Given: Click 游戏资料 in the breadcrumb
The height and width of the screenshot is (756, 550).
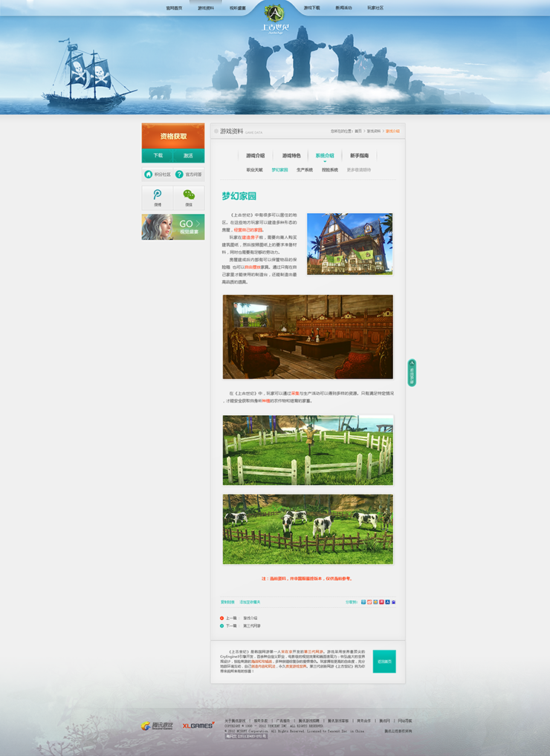Looking at the screenshot, I should pos(374,131).
